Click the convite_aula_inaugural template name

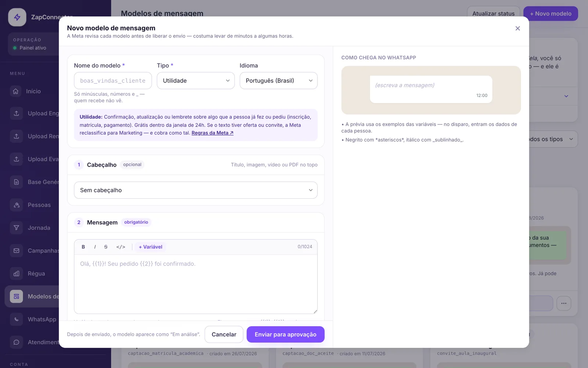pos(467,353)
